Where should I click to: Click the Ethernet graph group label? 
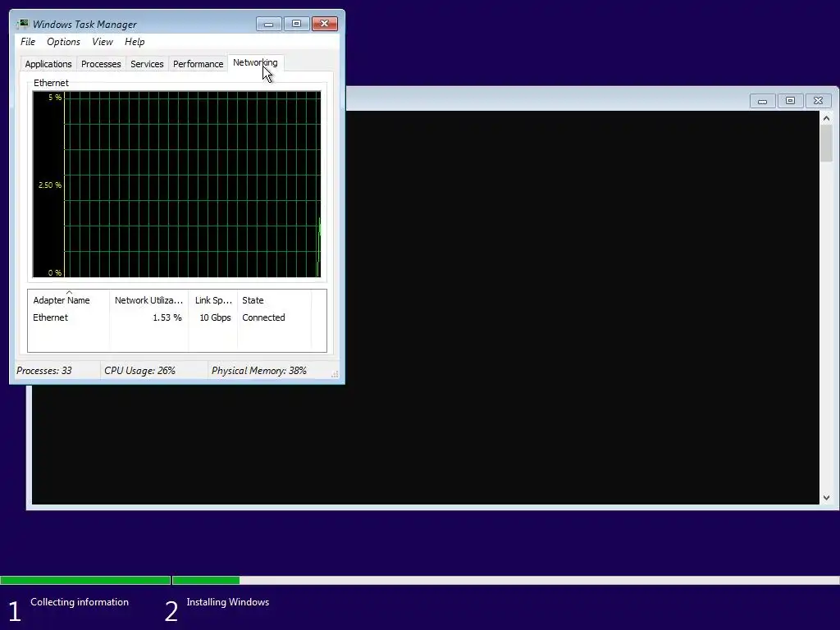pyautogui.click(x=51, y=83)
